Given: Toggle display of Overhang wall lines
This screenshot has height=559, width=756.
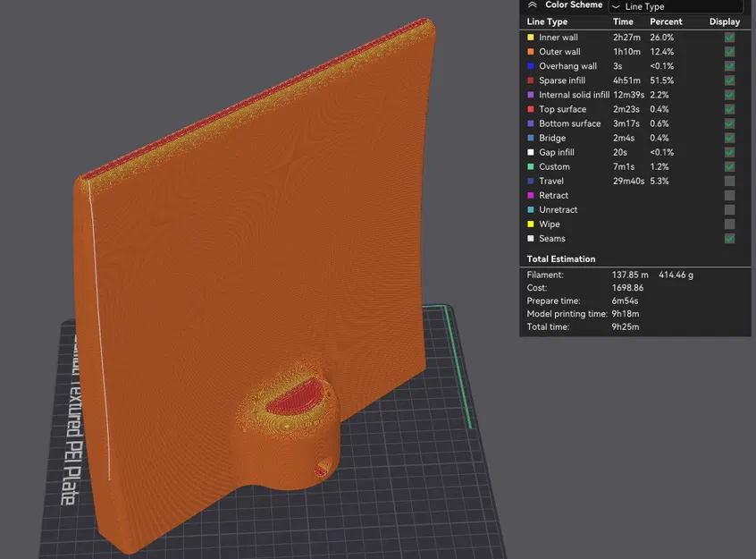Looking at the screenshot, I should 729,66.
